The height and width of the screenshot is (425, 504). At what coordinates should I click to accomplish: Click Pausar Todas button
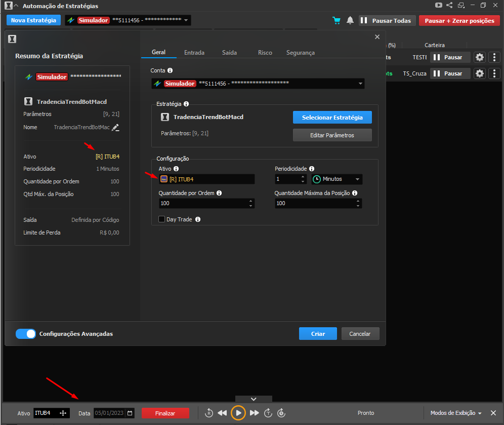click(x=387, y=21)
